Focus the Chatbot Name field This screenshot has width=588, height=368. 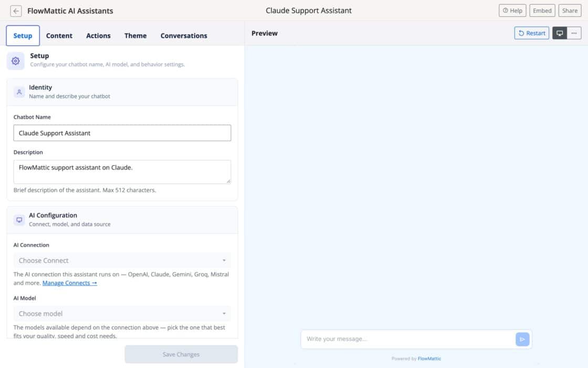pyautogui.click(x=122, y=133)
